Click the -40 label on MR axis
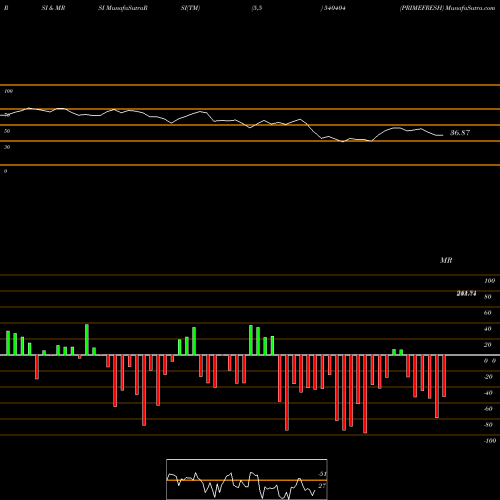Viewport: 500px width, 500px height. [x=488, y=393]
